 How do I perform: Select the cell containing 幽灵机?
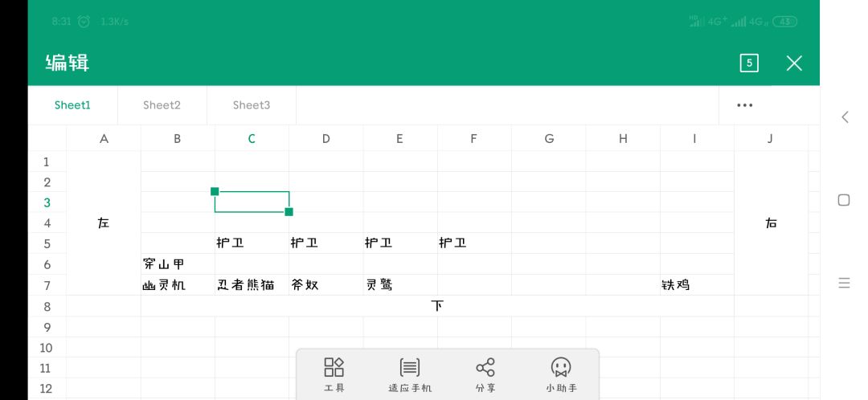click(x=178, y=285)
